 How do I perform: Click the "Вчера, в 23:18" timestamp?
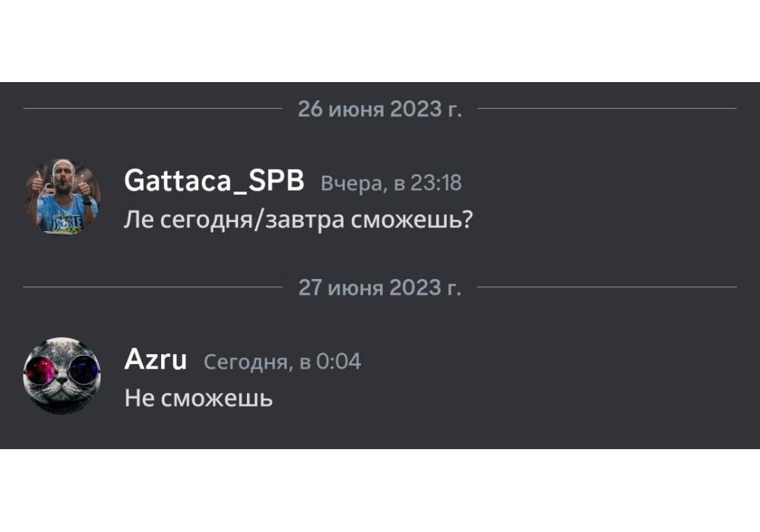coord(391,184)
